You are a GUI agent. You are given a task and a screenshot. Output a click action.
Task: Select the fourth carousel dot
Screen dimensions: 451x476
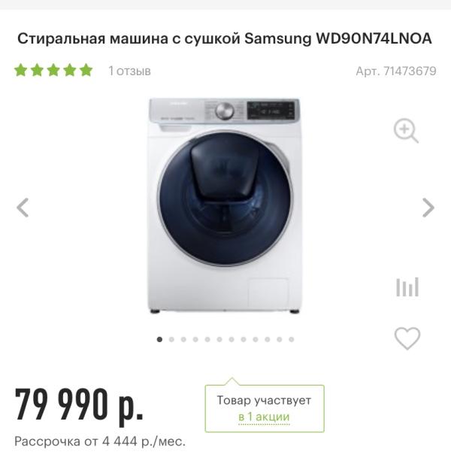(x=195, y=339)
